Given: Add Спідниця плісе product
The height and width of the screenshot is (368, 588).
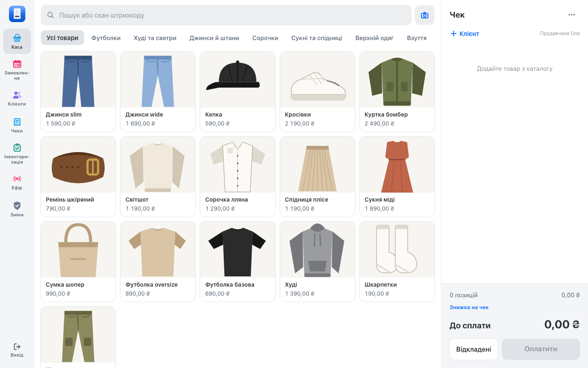Looking at the screenshot, I should (x=317, y=177).
